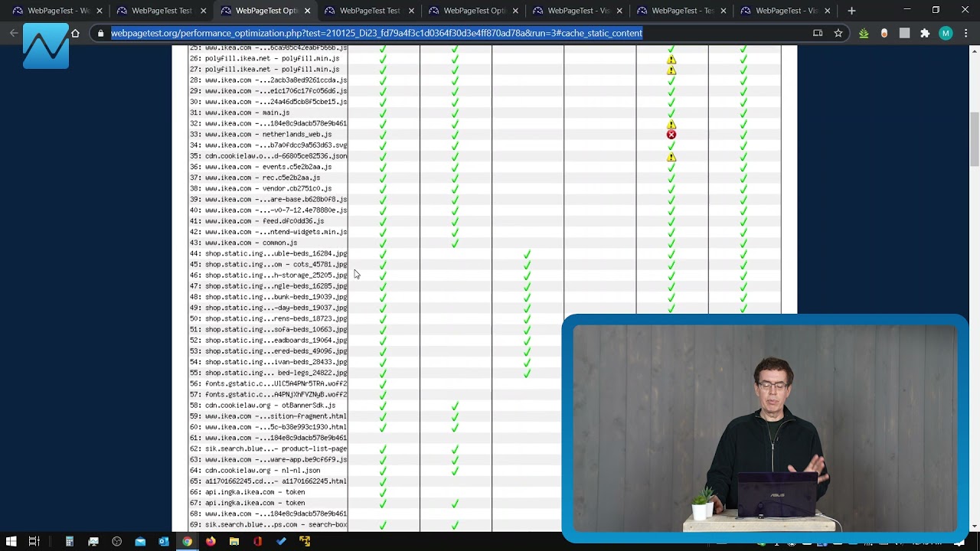The image size is (980, 551).
Task: Select row '43: www.ikea.com - common.js'
Action: coord(243,243)
